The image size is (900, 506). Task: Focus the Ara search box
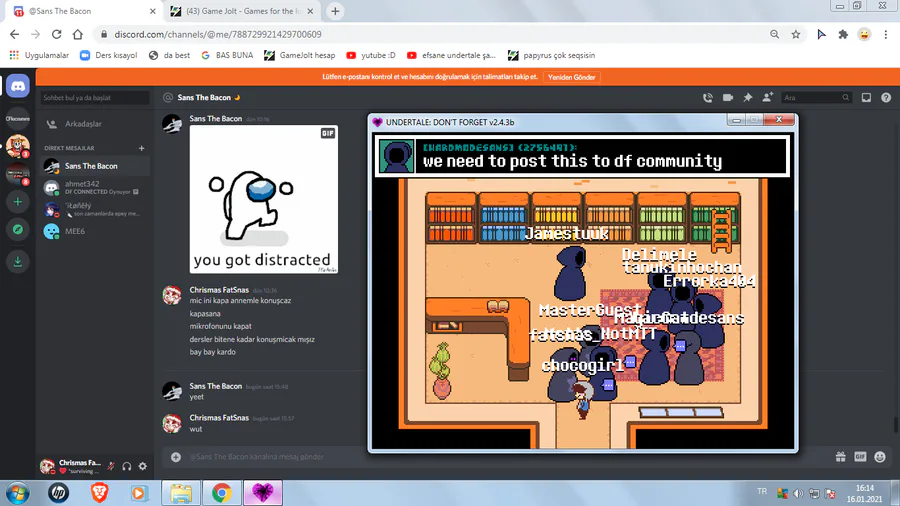(x=816, y=98)
